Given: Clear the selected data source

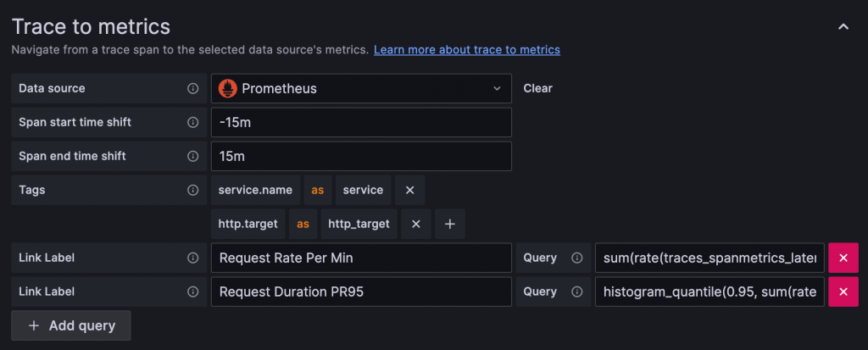Looking at the screenshot, I should pos(537,88).
